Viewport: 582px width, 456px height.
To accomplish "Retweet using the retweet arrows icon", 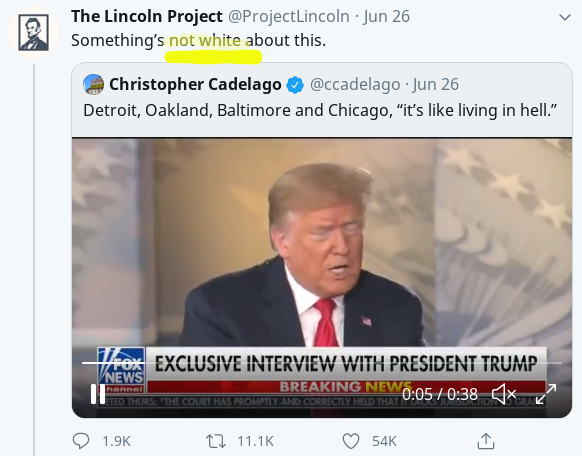I will coord(216,441).
